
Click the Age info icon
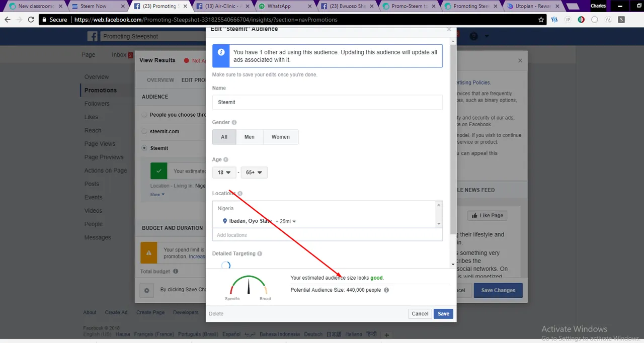pyautogui.click(x=226, y=159)
